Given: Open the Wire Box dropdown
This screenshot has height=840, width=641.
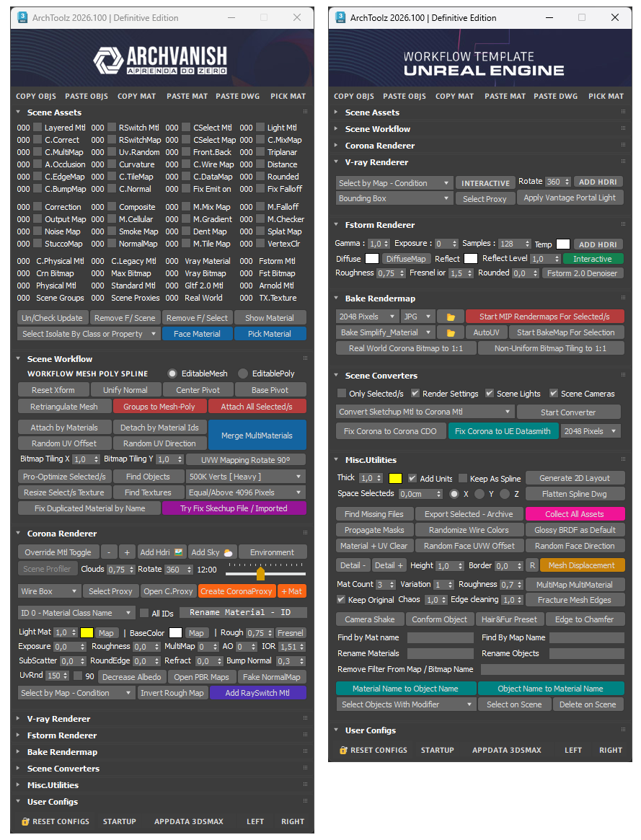Looking at the screenshot, I should (x=49, y=591).
